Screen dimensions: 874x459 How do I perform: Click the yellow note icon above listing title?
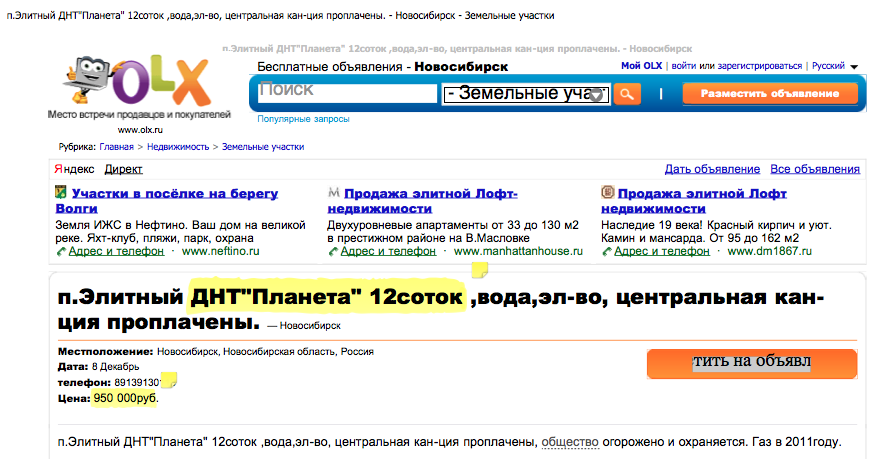(x=479, y=267)
